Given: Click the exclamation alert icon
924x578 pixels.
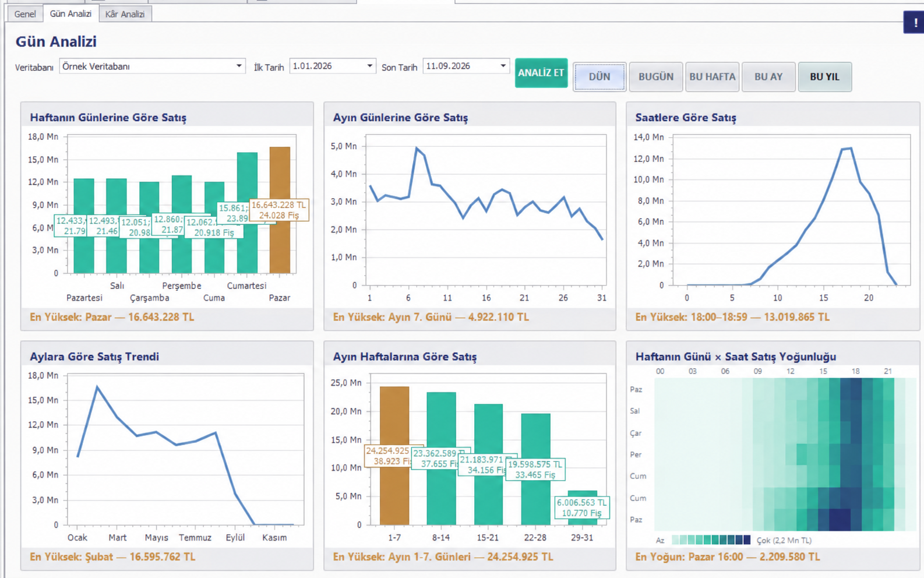Looking at the screenshot, I should [915, 23].
